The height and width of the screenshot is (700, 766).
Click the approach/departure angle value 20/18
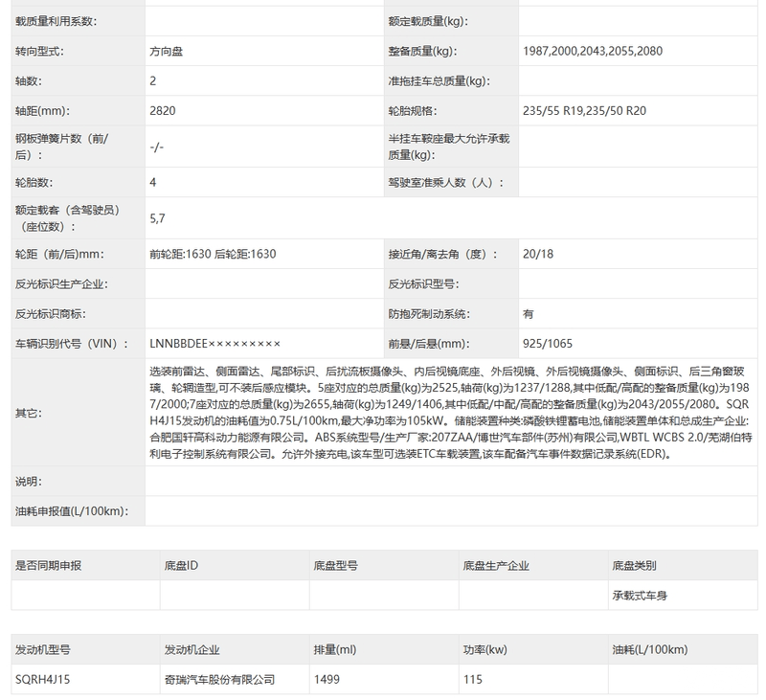tap(538, 255)
